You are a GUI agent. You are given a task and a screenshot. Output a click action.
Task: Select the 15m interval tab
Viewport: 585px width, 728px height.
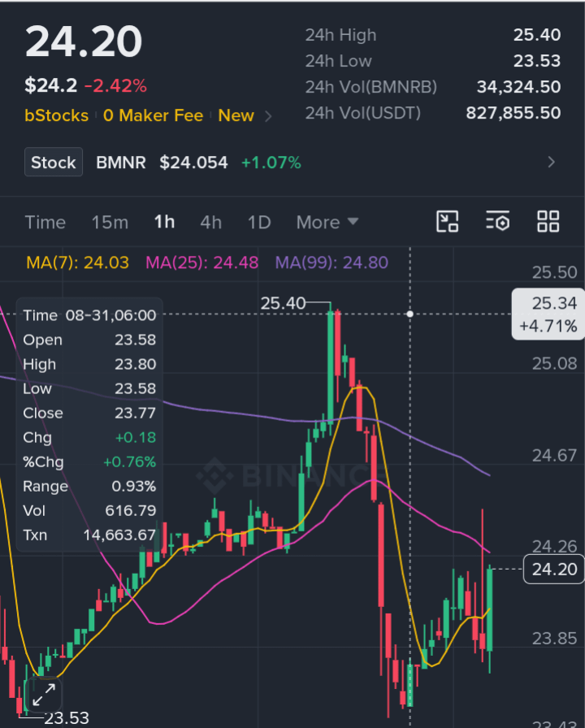point(110,223)
